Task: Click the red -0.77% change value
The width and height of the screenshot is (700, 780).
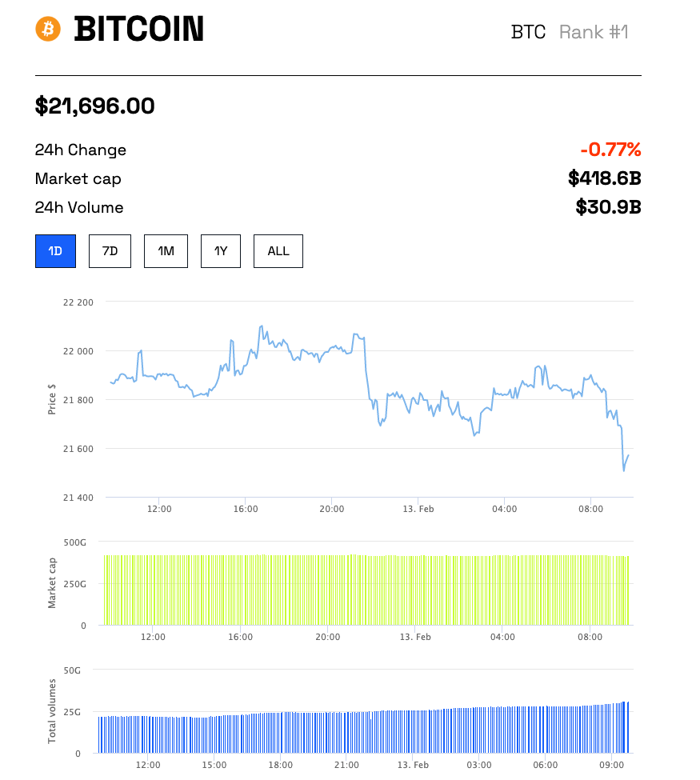Action: [x=610, y=150]
